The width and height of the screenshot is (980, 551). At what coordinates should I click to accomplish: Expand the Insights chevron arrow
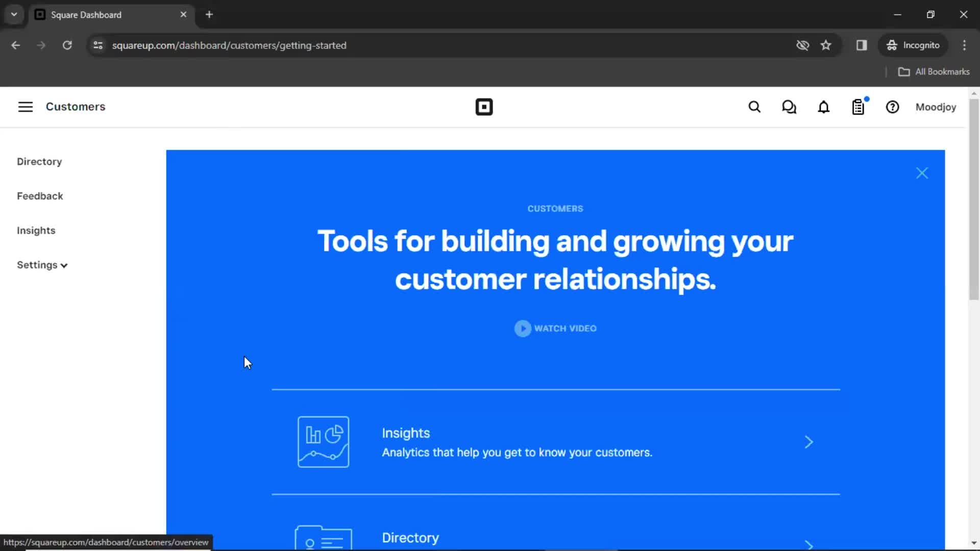pyautogui.click(x=808, y=441)
